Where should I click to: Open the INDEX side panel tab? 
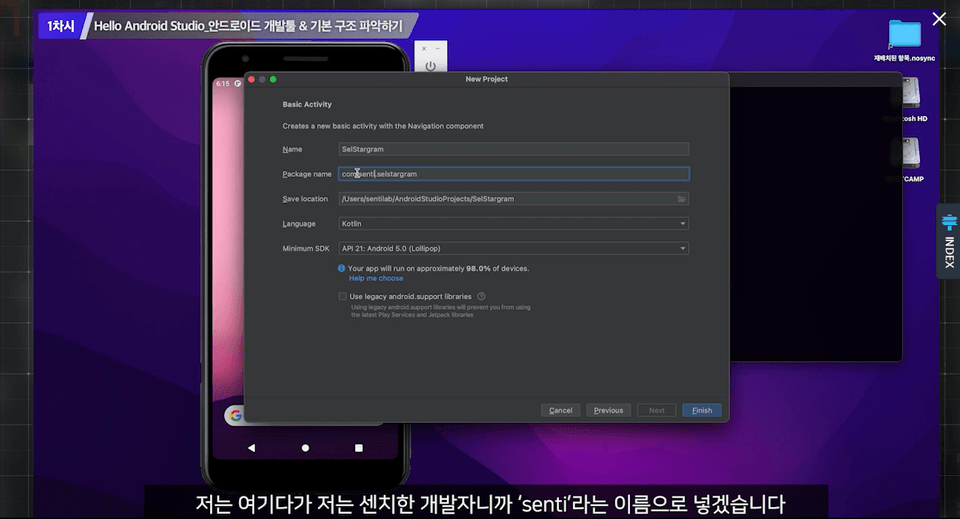(x=948, y=241)
